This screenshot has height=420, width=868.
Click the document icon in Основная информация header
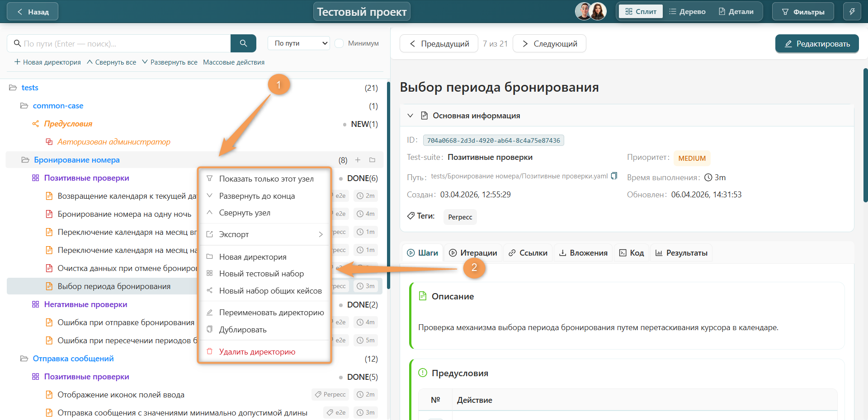(x=424, y=116)
